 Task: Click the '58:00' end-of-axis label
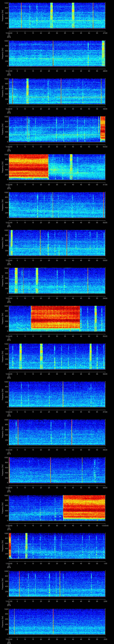[105, 450]
